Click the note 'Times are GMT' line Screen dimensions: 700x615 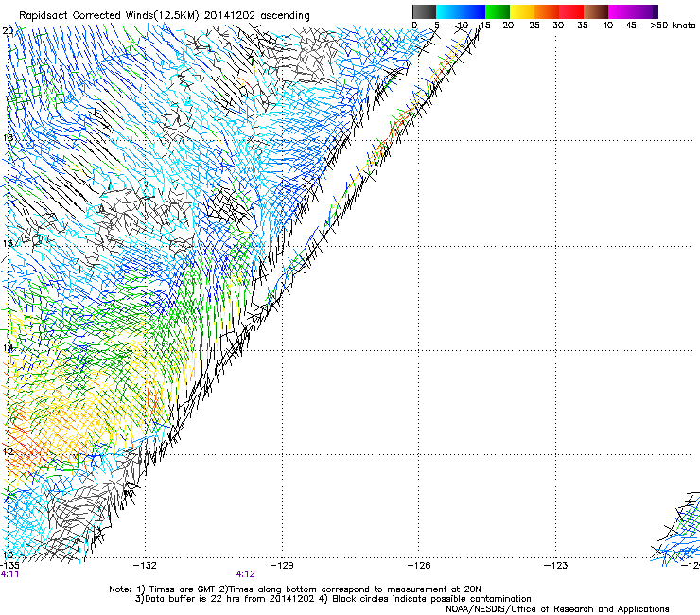pos(295,589)
